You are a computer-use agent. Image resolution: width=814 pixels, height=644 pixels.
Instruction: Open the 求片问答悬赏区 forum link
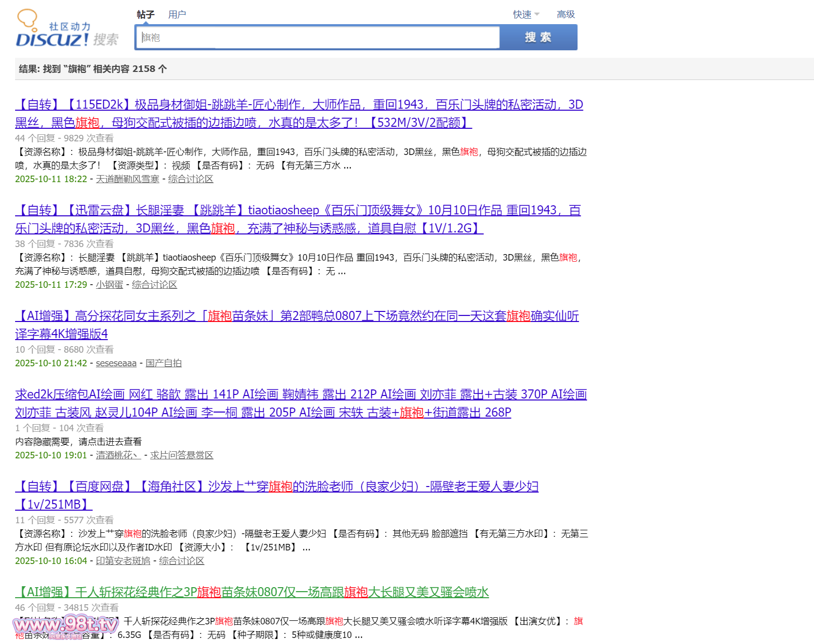182,455
